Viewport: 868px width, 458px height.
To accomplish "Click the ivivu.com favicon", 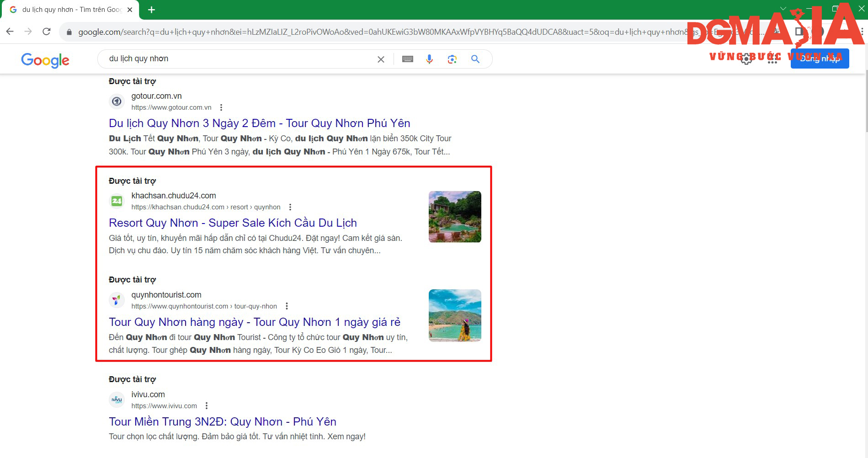I will (x=117, y=399).
